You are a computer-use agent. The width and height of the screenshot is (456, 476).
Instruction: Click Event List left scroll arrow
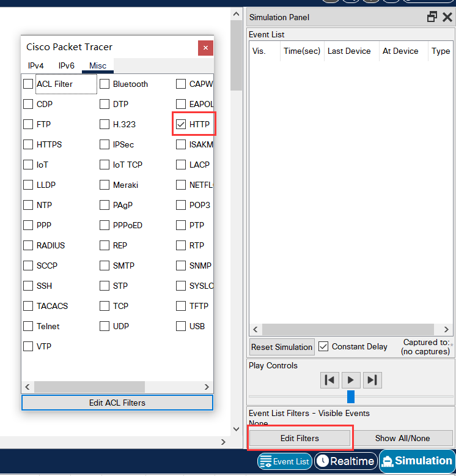(256, 329)
